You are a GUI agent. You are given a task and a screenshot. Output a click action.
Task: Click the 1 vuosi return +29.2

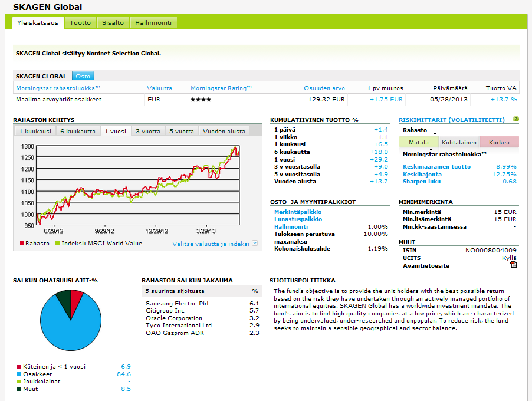(379, 159)
